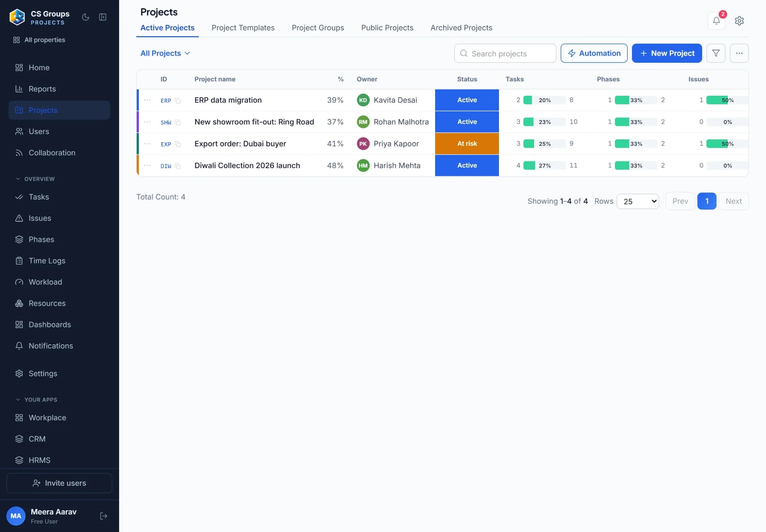
Task: Open the more options ellipsis button
Action: pyautogui.click(x=739, y=53)
